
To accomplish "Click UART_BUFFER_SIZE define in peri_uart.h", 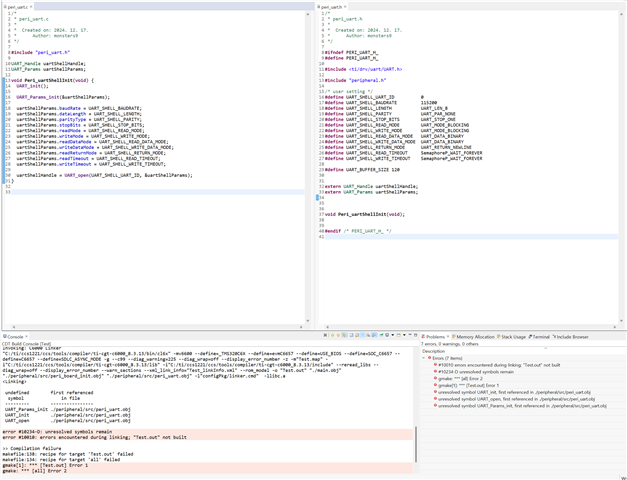I will pyautogui.click(x=362, y=170).
